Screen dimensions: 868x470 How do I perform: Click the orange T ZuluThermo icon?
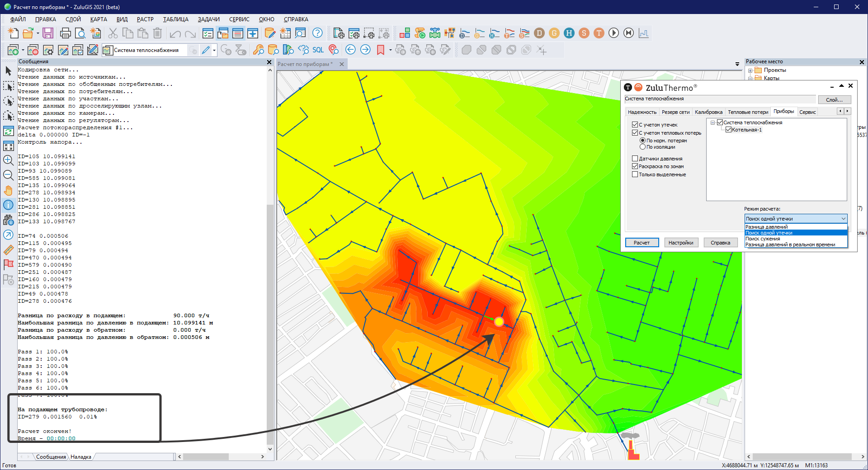click(x=599, y=33)
